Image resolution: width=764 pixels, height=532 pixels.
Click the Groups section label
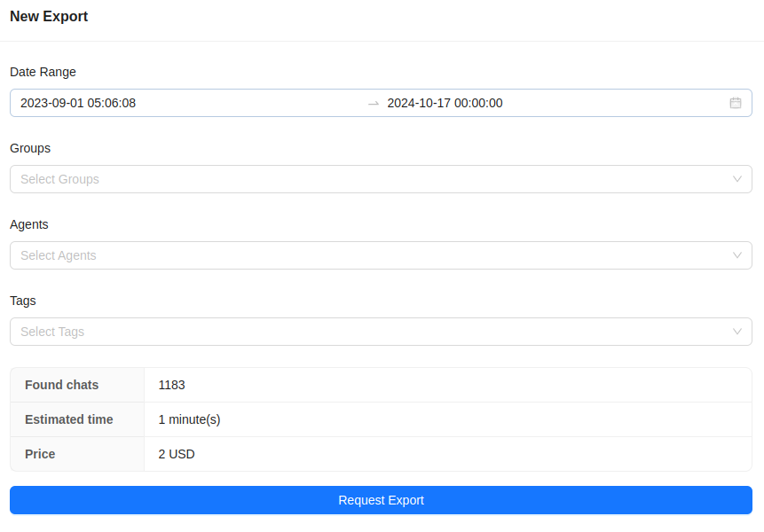click(x=30, y=148)
